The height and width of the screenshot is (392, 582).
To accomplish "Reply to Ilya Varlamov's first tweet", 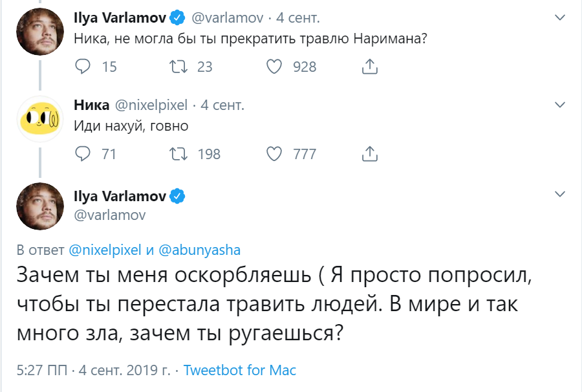I will coord(82,67).
